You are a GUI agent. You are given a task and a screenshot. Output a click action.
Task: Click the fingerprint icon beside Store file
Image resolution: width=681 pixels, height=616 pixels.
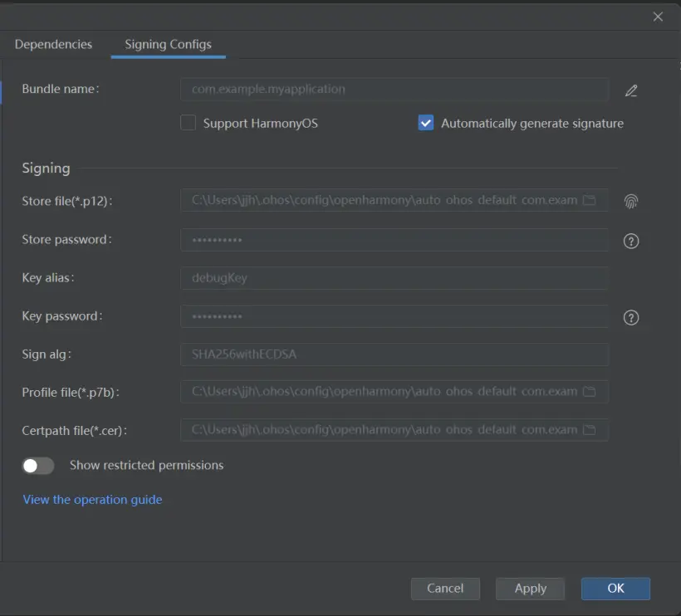click(x=631, y=201)
